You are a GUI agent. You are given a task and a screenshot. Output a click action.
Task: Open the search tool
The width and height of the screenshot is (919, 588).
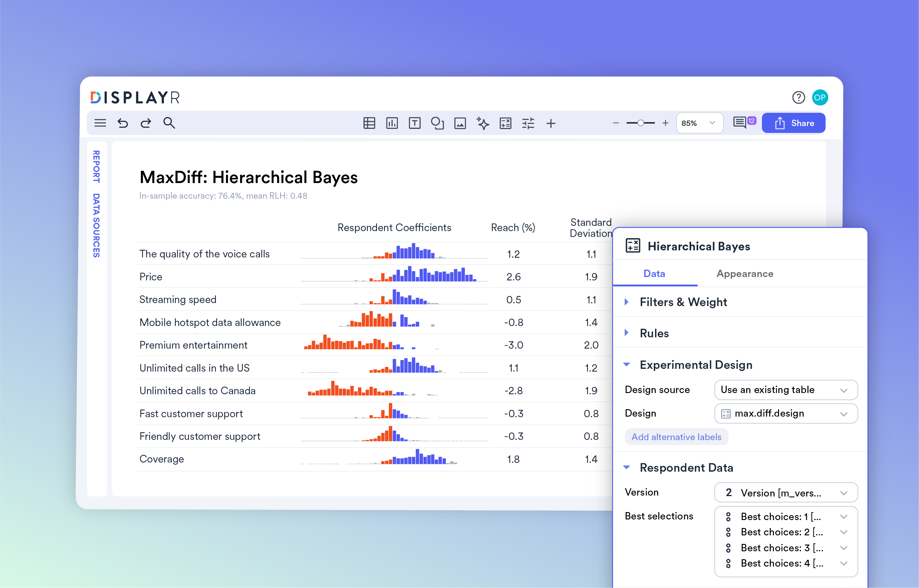169,123
